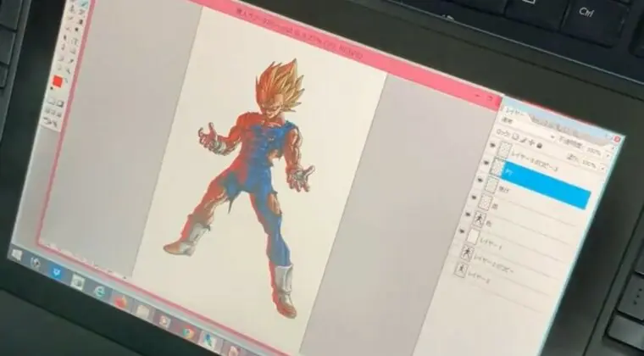This screenshot has height=356, width=644.
Task: Choose standard screen mode icon
Action: pyautogui.click(x=47, y=110)
